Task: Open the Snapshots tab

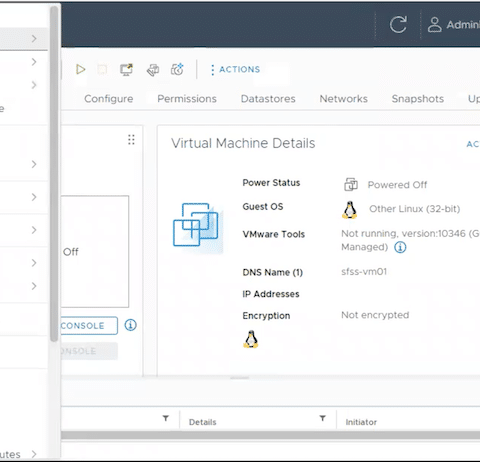Action: pos(418,99)
